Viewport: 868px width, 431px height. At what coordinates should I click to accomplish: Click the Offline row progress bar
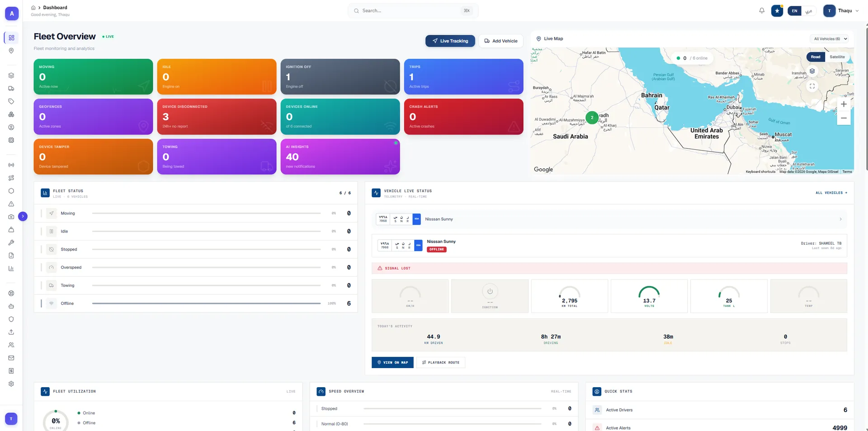click(x=206, y=303)
